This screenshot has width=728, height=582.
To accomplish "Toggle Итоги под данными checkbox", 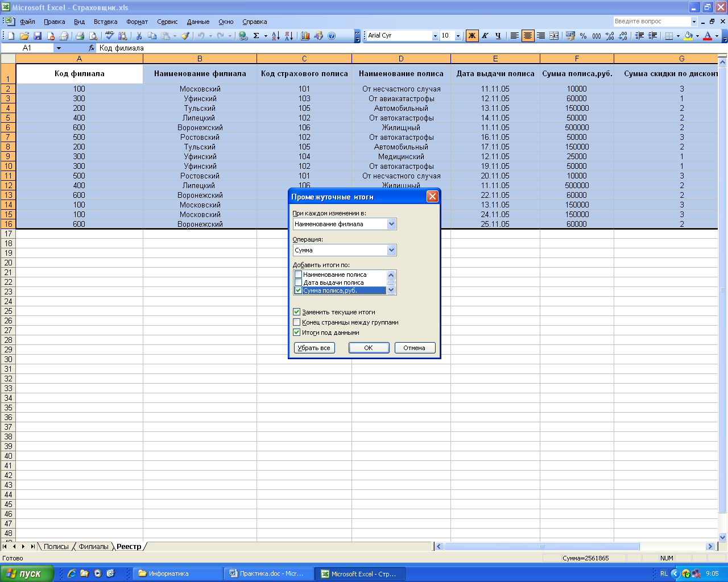I will (296, 332).
